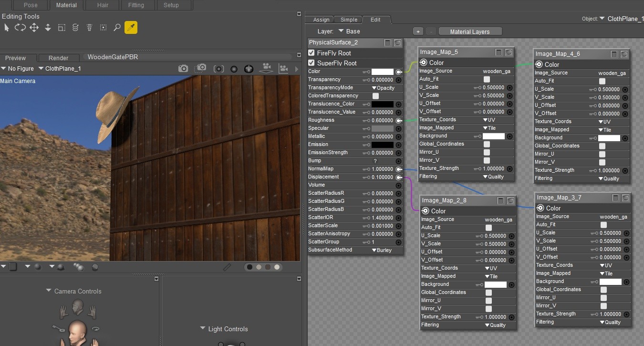Image resolution: width=644 pixels, height=346 pixels.
Task: Select the Translate/Pull cross-arrows tool
Action: [x=34, y=28]
